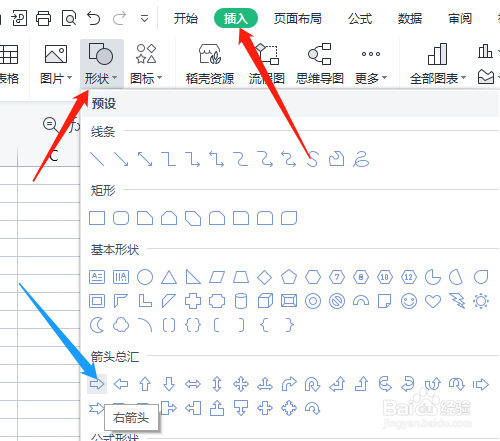Image resolution: width=500 pixels, height=441 pixels.
Task: Choose the smiley face shape
Action: click(409, 301)
